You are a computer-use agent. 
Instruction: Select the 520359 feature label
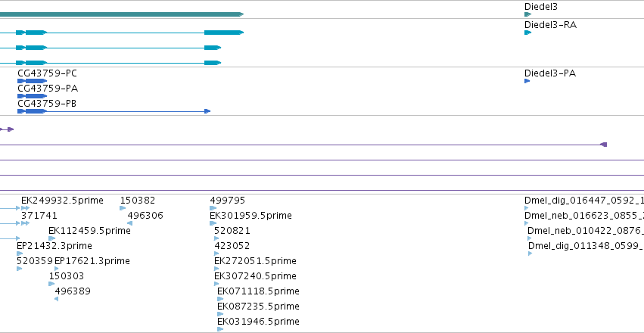point(35,261)
